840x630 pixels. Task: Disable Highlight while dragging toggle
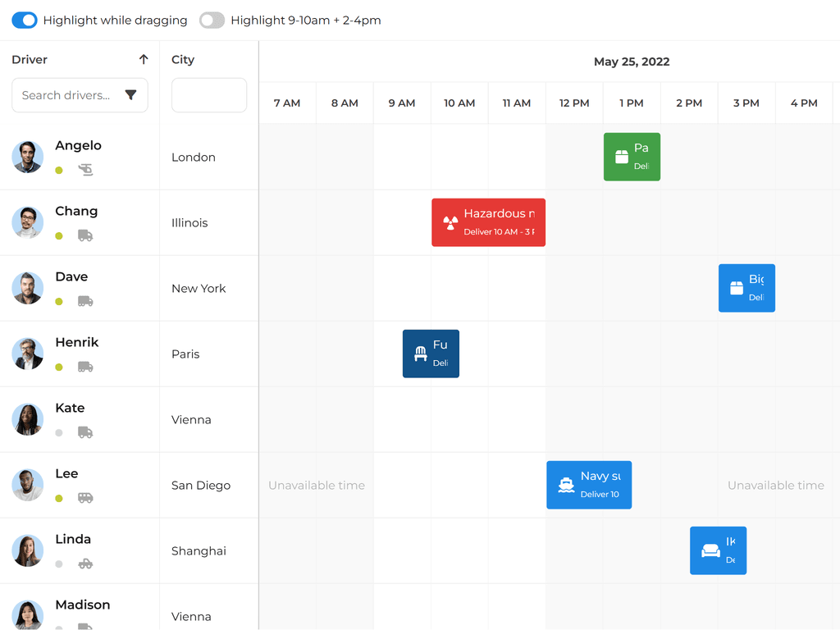click(x=25, y=21)
